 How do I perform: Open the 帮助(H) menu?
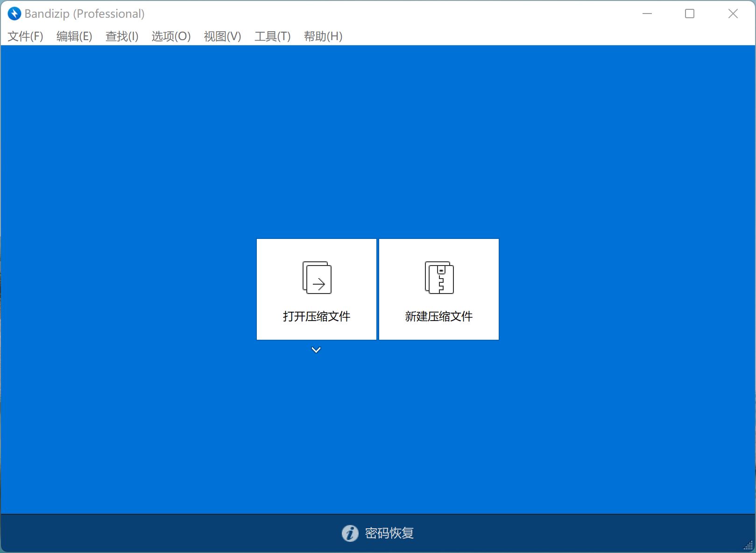tap(322, 36)
